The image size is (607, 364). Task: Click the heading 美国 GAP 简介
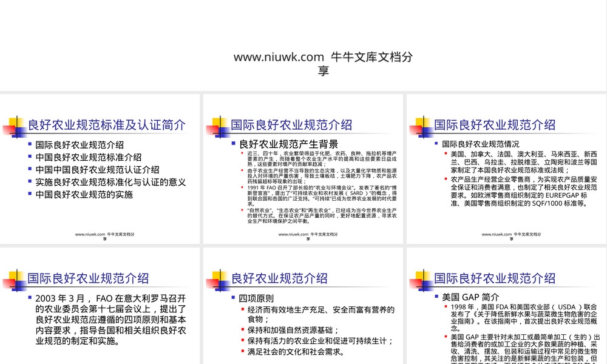click(470, 297)
